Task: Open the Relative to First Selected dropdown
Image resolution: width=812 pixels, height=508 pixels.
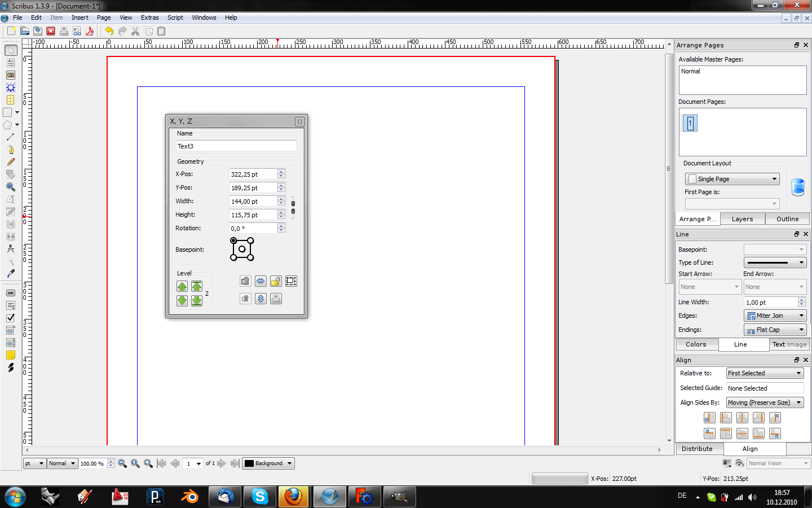Action: [x=764, y=373]
